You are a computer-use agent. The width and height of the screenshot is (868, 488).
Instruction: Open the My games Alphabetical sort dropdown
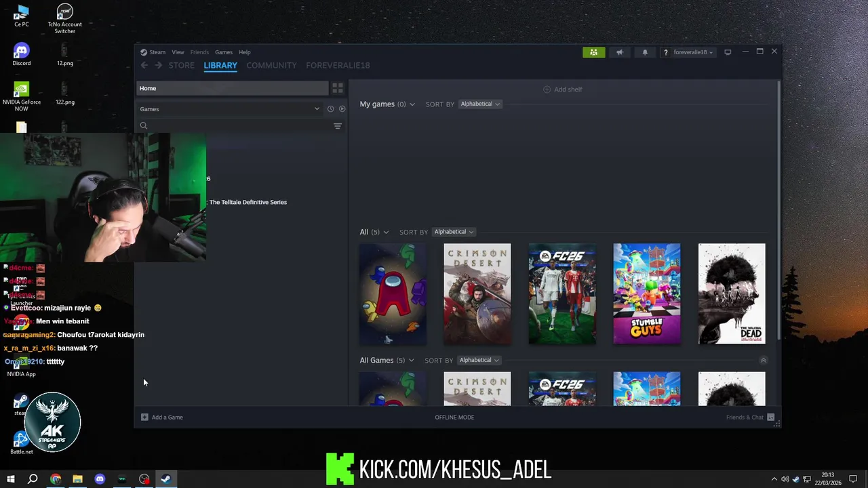(480, 104)
